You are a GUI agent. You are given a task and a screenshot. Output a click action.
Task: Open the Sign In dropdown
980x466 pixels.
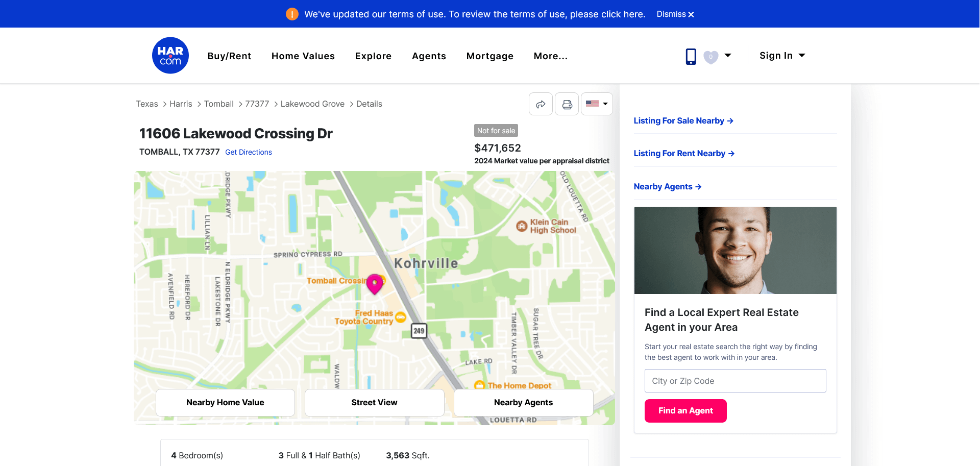coord(782,56)
